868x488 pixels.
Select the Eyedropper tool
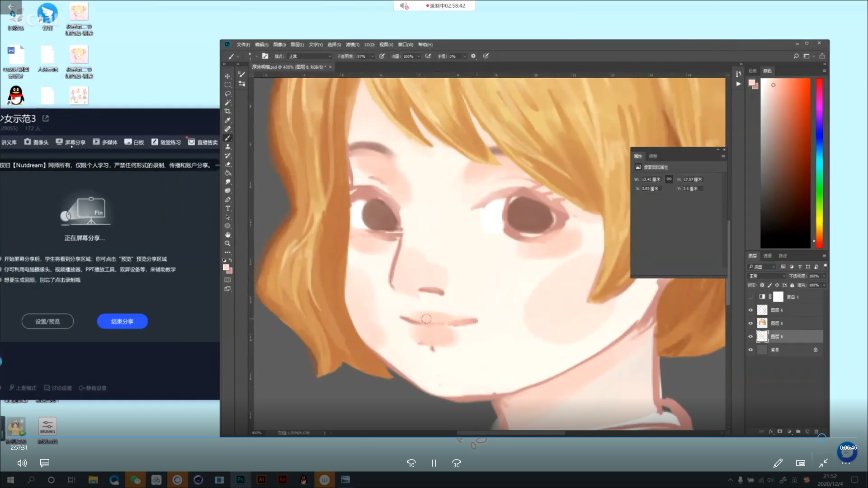point(227,120)
